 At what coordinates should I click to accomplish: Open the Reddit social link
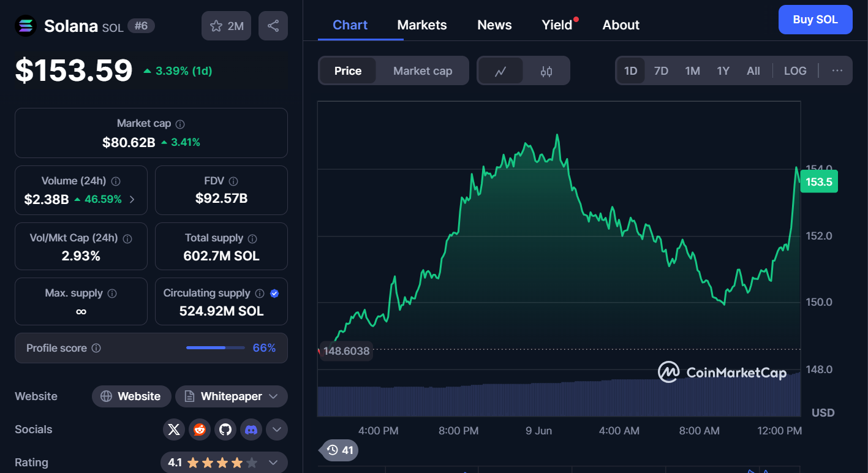(x=200, y=429)
